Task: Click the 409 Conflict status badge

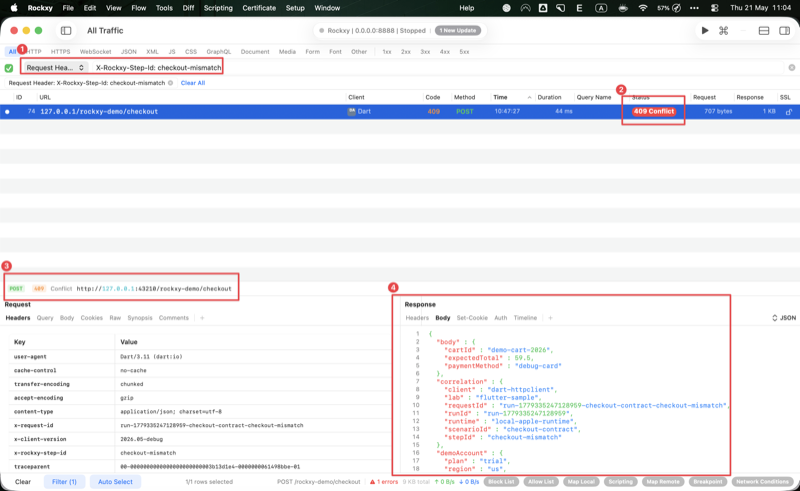Action: point(654,111)
